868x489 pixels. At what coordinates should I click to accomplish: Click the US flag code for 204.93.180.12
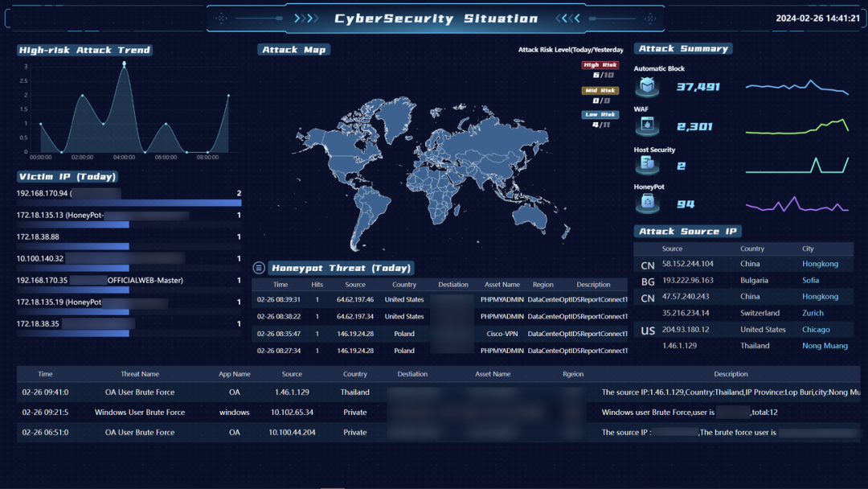[648, 331]
